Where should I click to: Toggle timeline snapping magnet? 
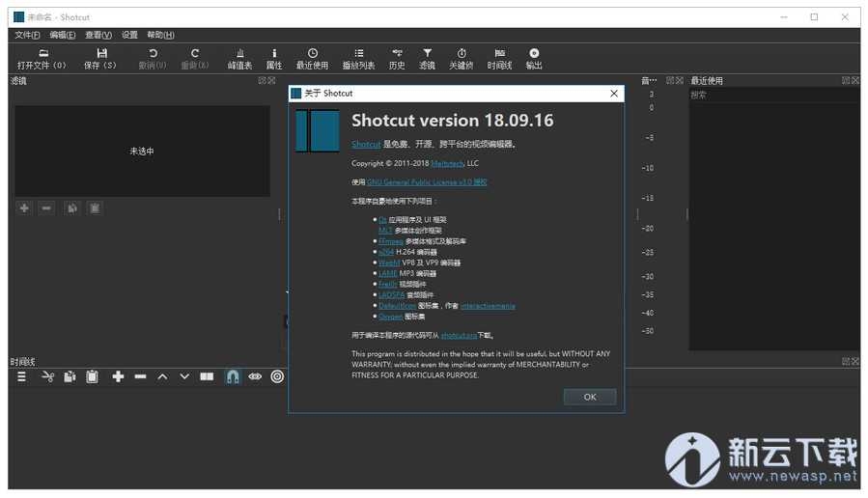[233, 376]
